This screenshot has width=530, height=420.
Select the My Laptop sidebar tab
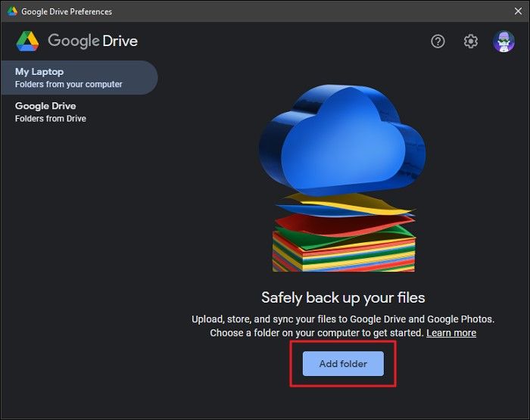pyautogui.click(x=78, y=77)
